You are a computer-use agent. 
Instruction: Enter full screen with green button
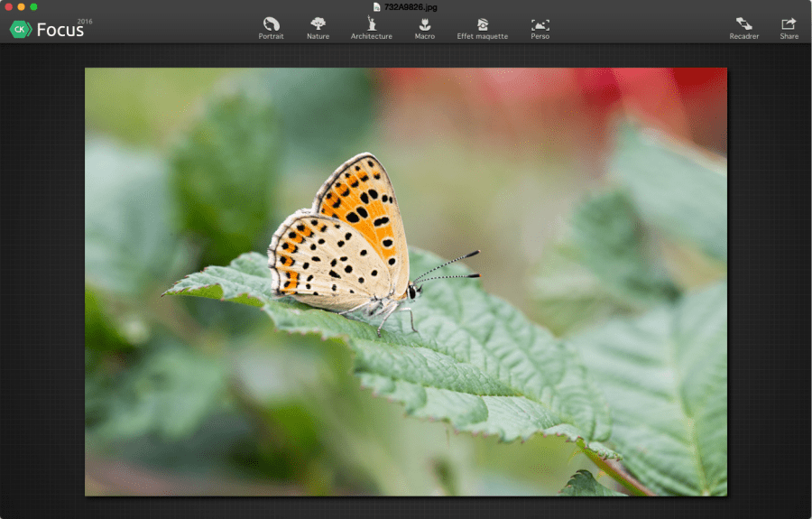click(33, 6)
